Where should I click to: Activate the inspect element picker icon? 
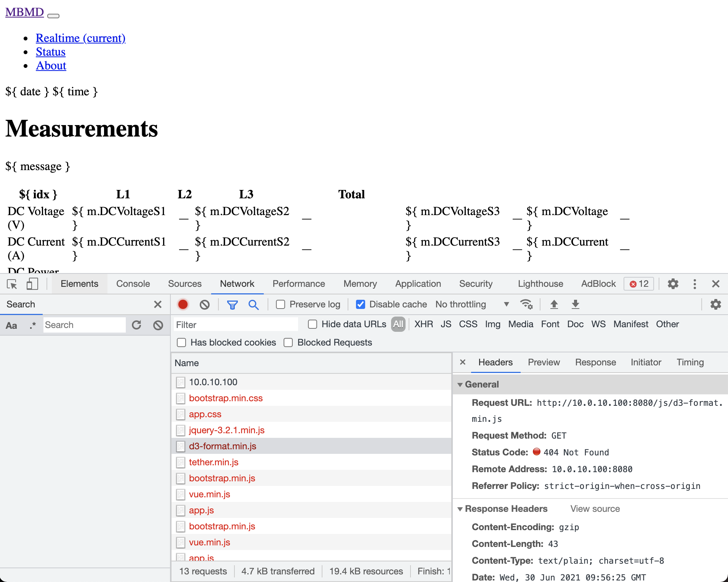coord(12,284)
